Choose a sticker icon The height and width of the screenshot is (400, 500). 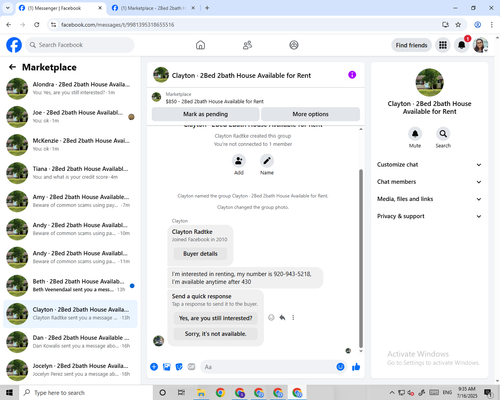click(x=179, y=367)
